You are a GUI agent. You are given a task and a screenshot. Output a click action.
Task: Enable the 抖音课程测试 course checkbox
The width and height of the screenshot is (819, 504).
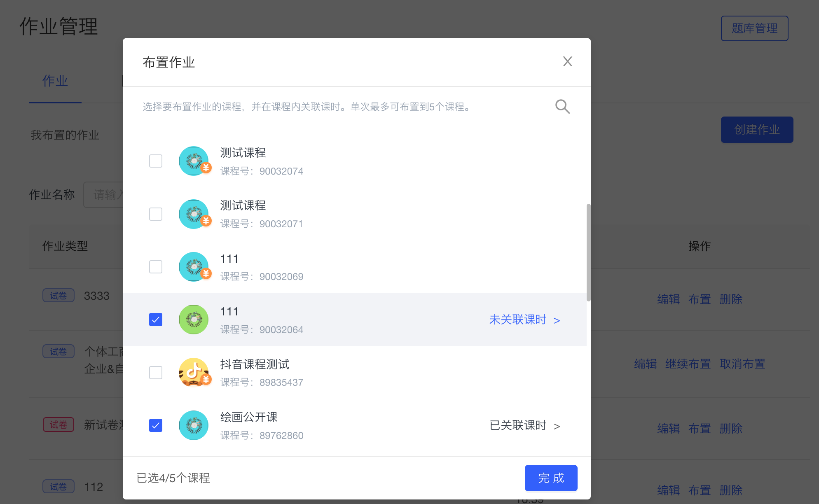click(x=155, y=372)
